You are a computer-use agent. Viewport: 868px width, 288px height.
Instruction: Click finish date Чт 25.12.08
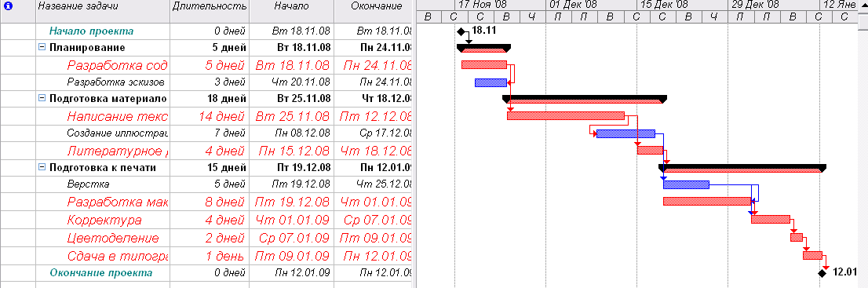point(374,184)
